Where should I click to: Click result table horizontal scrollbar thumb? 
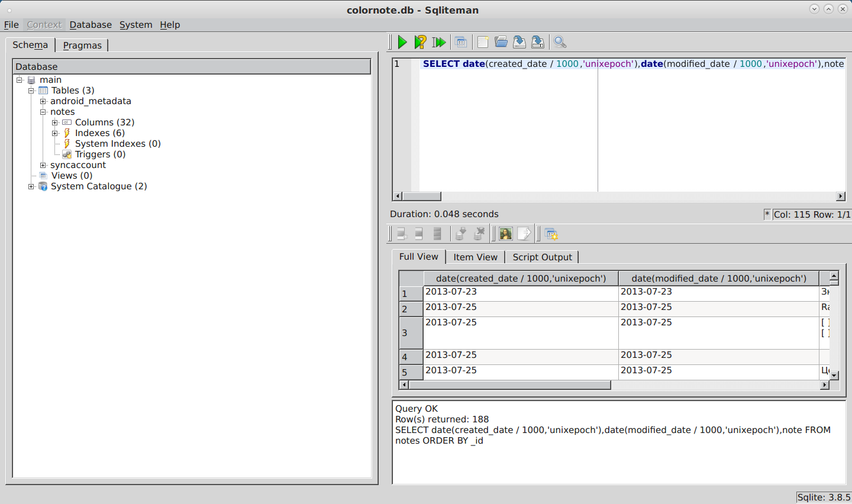coord(509,385)
